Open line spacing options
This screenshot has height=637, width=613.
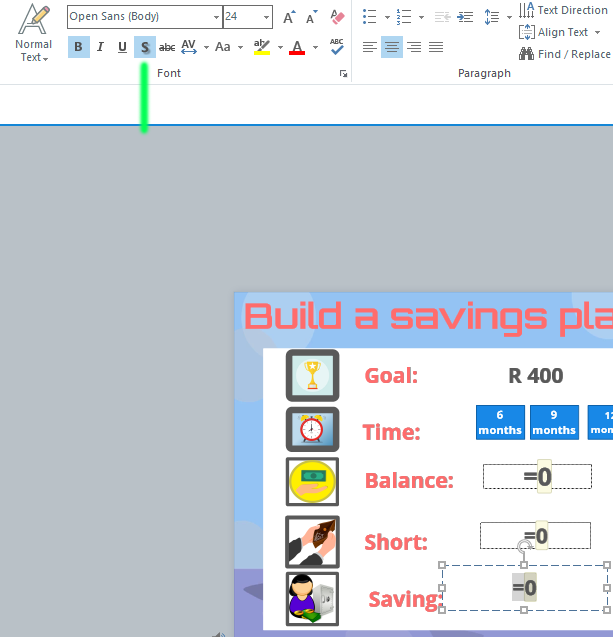click(492, 17)
